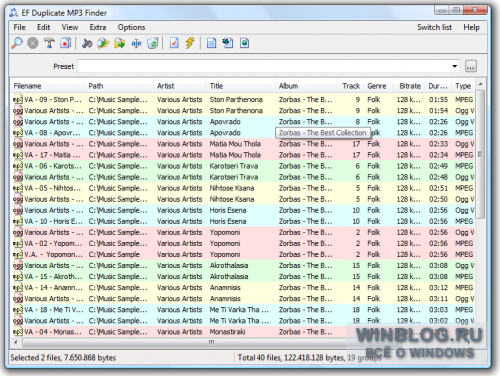Click the checkmark document toolbar icon
Screen dimensions: 500x376
(x=174, y=43)
